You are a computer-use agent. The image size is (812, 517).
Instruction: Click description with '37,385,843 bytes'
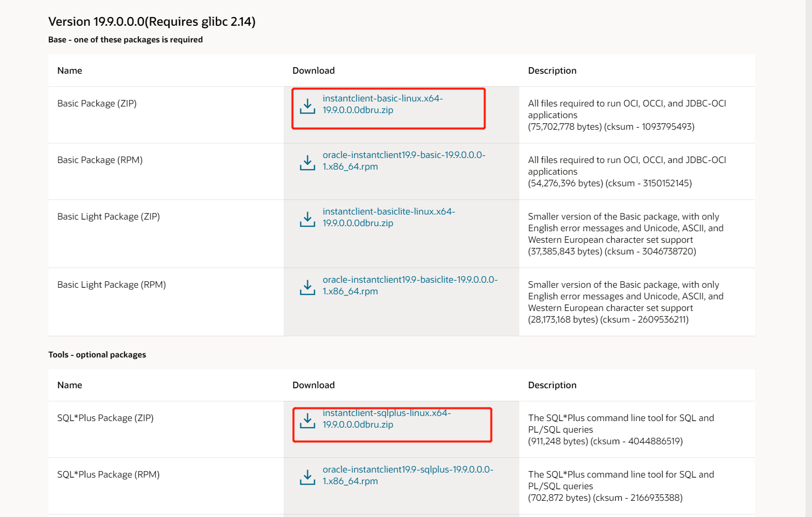[626, 234]
